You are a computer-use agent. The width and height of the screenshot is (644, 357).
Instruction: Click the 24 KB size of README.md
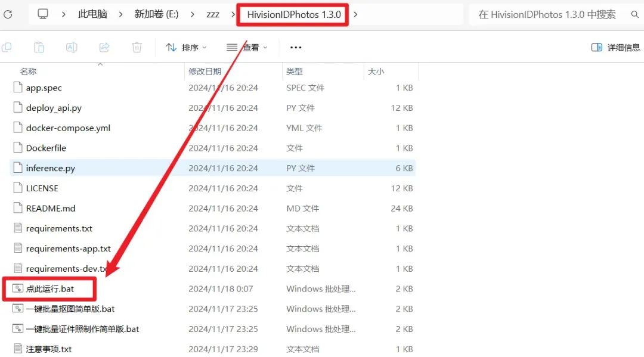(402, 209)
